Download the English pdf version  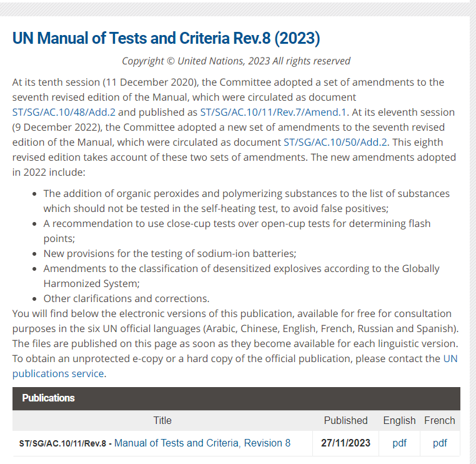point(399,443)
